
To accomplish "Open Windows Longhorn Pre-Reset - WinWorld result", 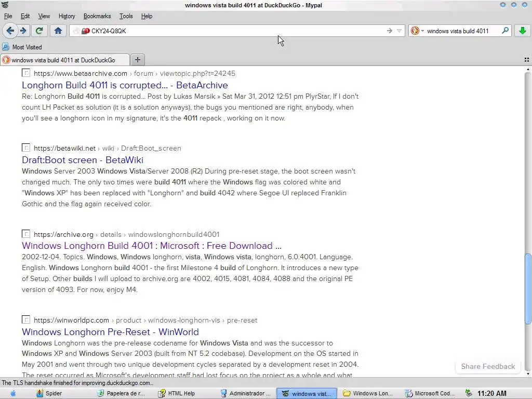I will [110, 331].
